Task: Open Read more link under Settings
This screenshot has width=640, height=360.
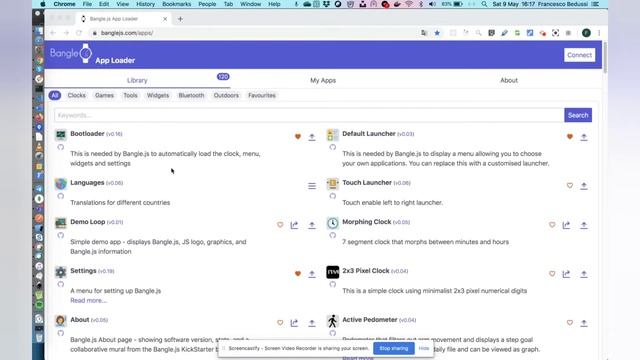Action: coord(89,300)
